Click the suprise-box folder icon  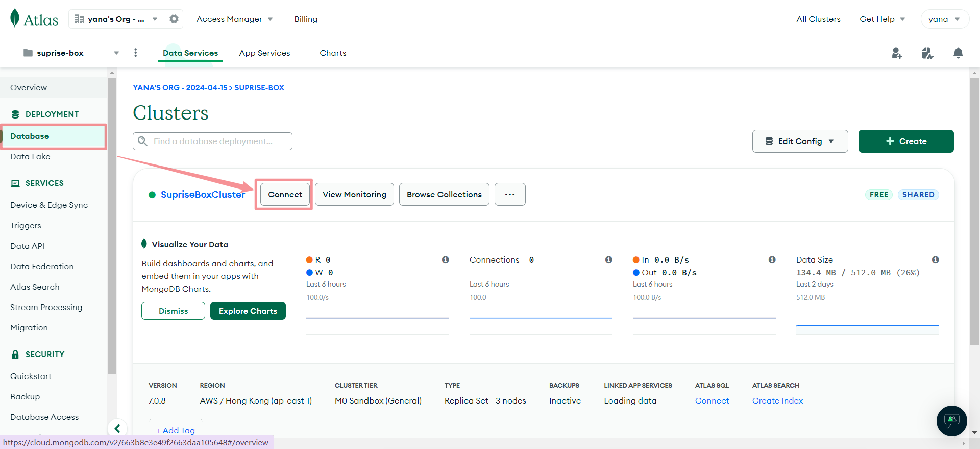(x=28, y=53)
